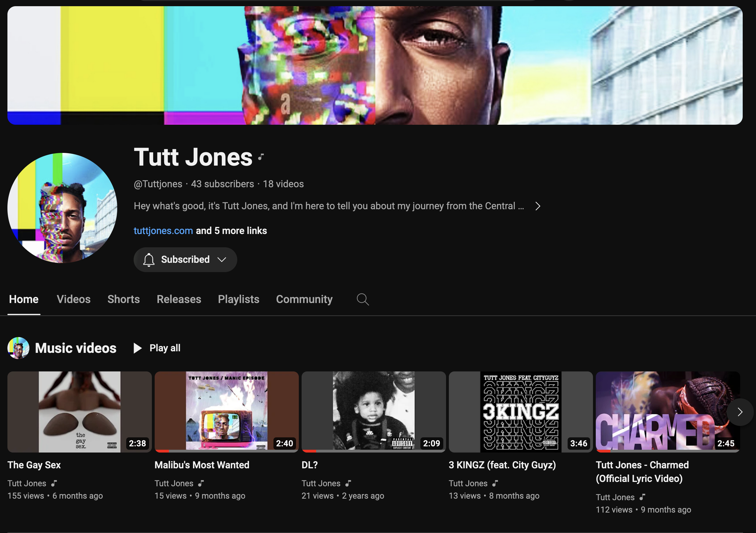This screenshot has height=533, width=756.
Task: Click the and 5 more links text
Action: [231, 231]
